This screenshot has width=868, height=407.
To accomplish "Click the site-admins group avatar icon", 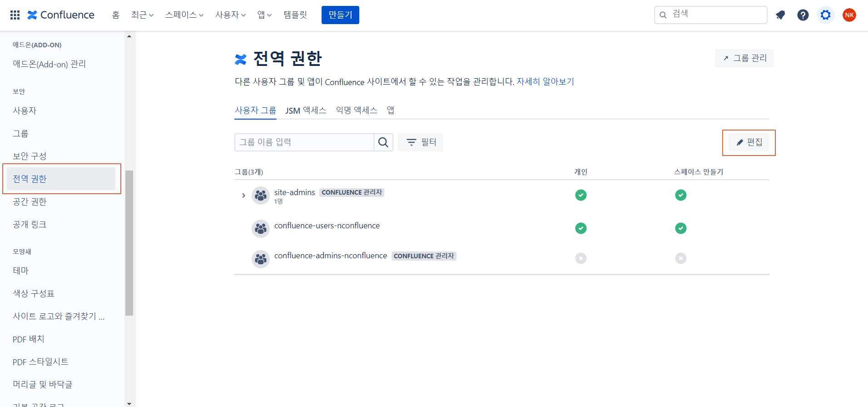I will click(x=261, y=196).
